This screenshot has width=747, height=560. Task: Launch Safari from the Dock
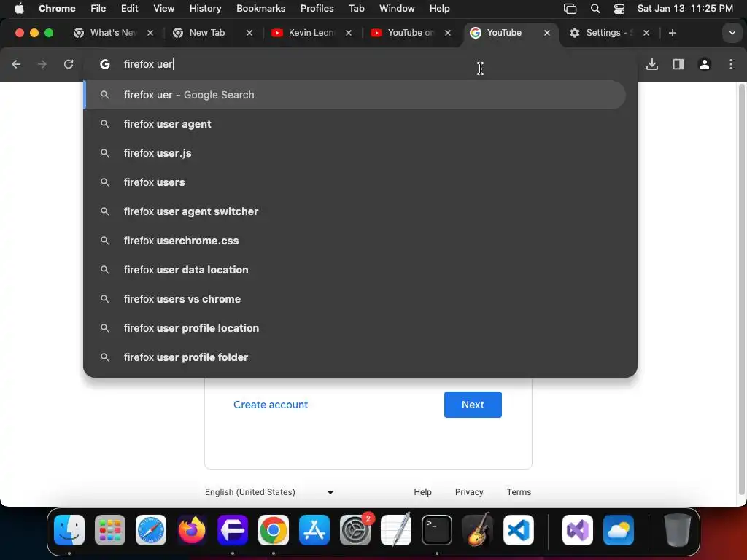coord(151,530)
